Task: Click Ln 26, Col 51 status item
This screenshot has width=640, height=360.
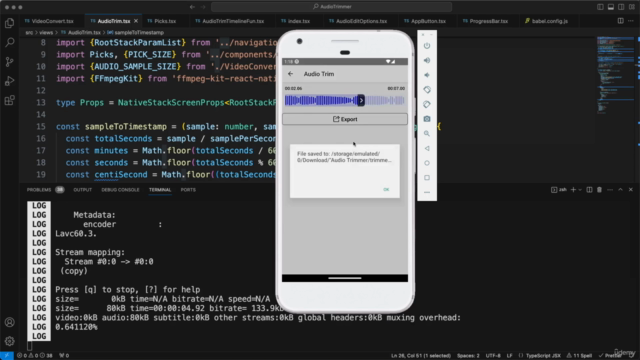Action: point(421,356)
